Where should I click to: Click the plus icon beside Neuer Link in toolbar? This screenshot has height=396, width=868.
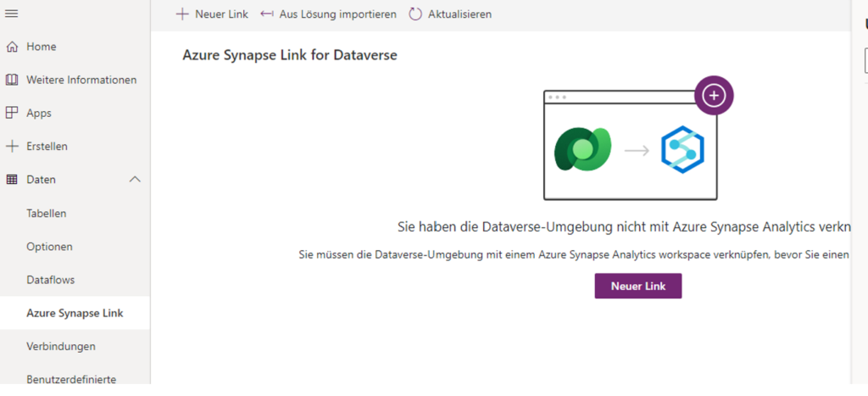[x=182, y=14]
